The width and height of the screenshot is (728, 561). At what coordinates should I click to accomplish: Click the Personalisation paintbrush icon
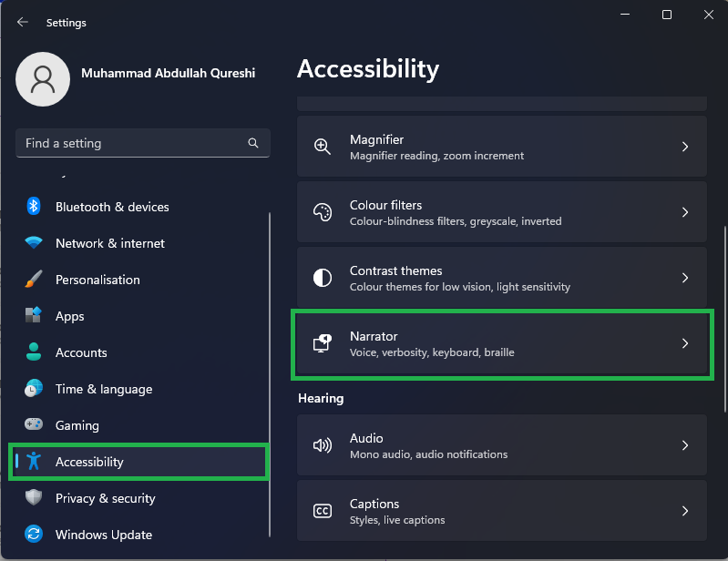[34, 280]
